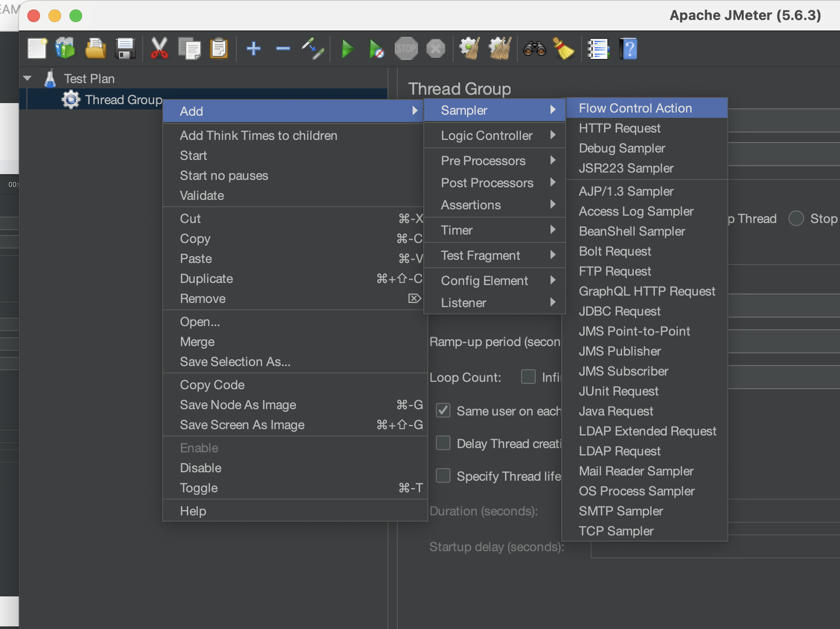Expand the Listener submenu
The height and width of the screenshot is (629, 840).
click(x=494, y=303)
